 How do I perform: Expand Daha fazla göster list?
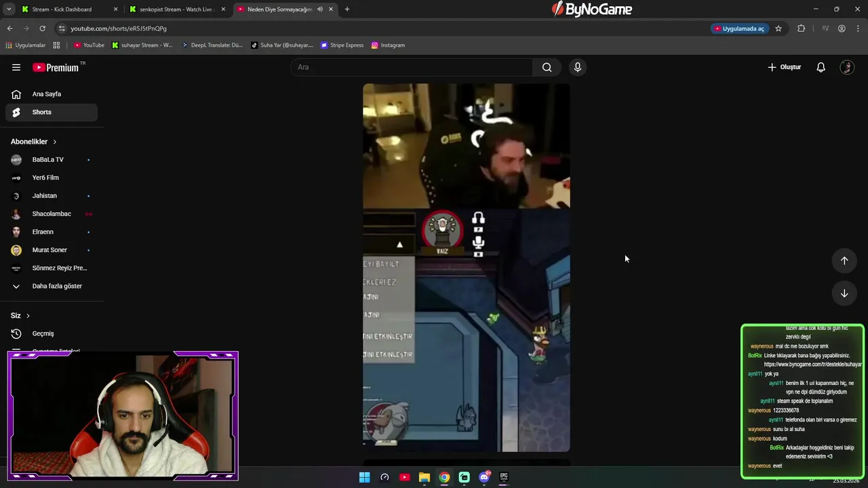click(x=52, y=286)
